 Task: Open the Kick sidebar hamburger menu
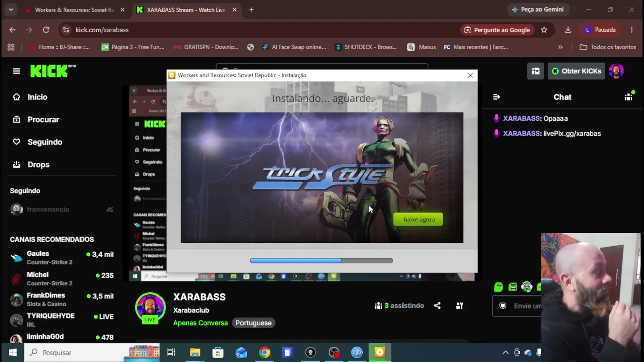16,71
